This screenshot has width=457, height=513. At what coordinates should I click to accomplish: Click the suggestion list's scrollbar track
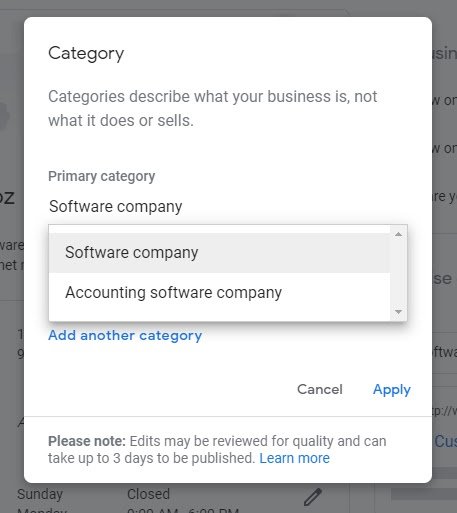click(x=398, y=273)
